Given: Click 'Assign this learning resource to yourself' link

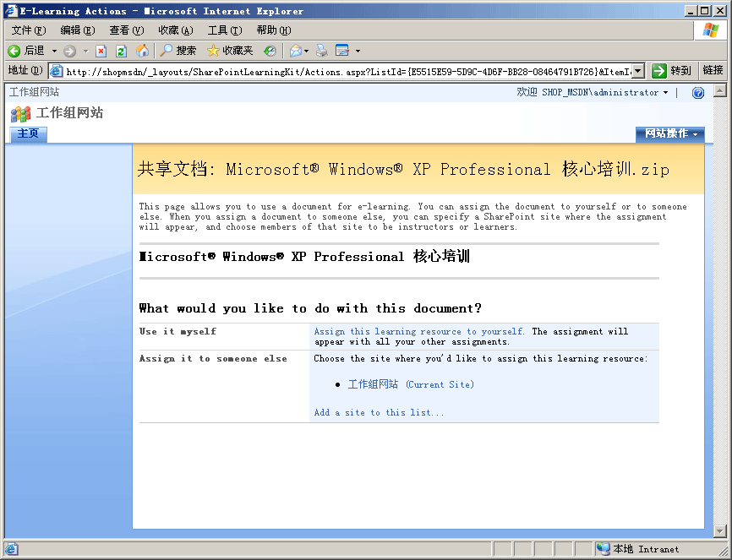Looking at the screenshot, I should click(418, 331).
